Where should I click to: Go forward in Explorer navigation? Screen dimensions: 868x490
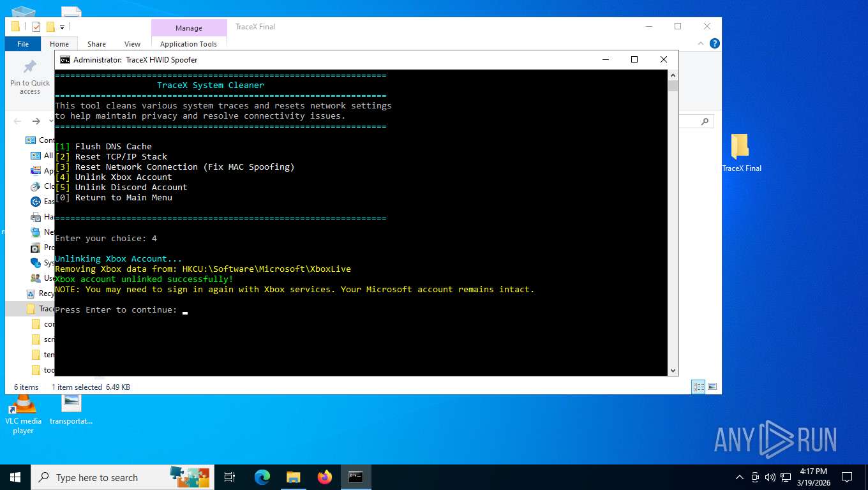click(36, 121)
